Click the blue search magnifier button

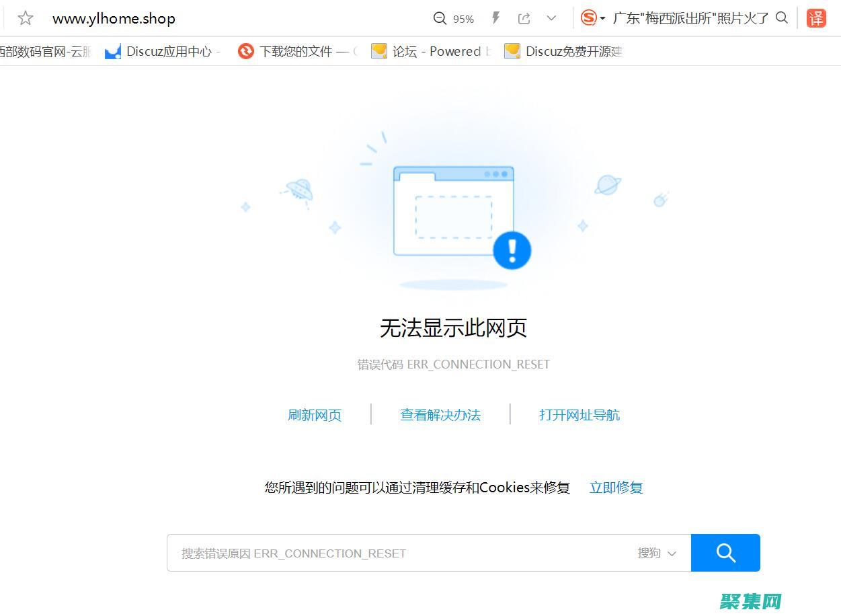[x=725, y=553]
